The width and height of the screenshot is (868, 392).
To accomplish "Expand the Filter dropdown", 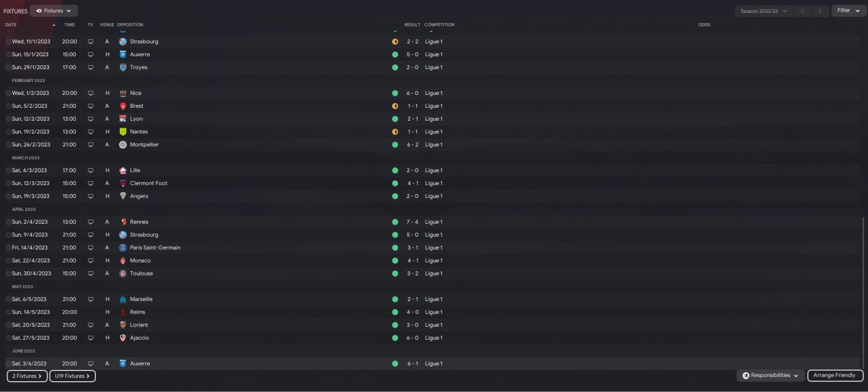I will pos(848,11).
